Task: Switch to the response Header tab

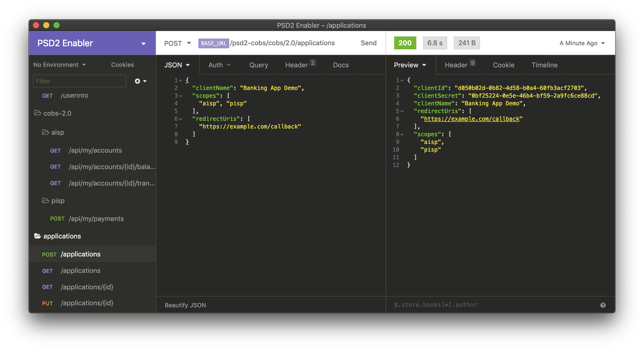Action: (x=460, y=65)
